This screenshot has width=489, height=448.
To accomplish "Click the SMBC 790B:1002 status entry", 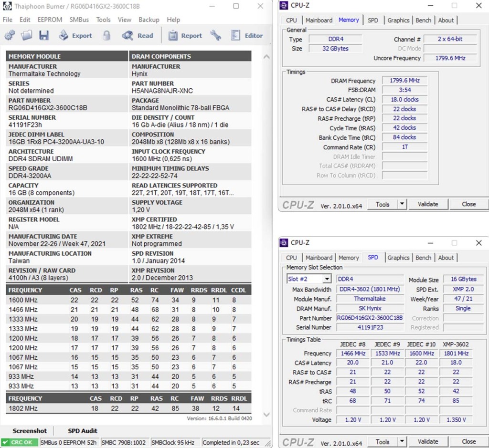I will point(124,442).
